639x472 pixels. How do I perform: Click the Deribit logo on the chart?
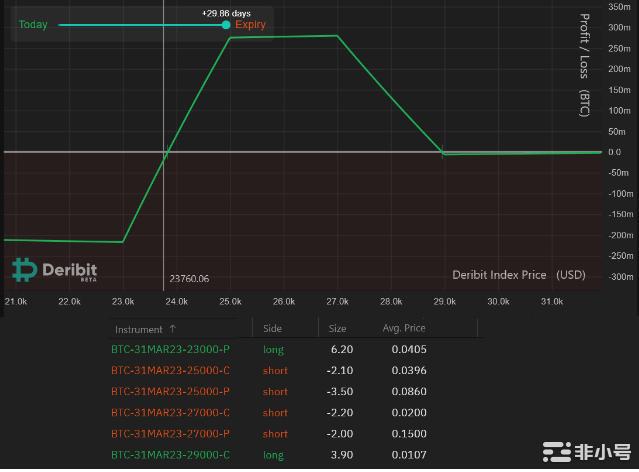coord(54,269)
